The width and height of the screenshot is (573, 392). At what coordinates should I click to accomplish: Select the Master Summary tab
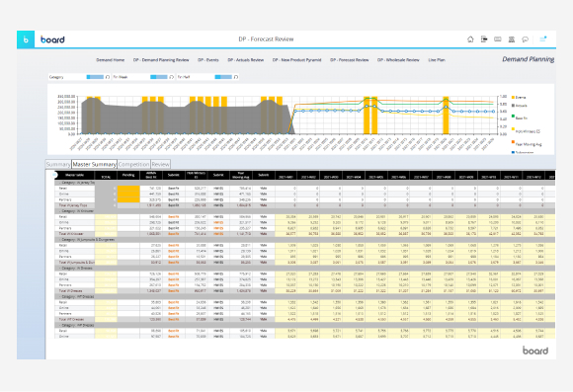[x=94, y=164]
